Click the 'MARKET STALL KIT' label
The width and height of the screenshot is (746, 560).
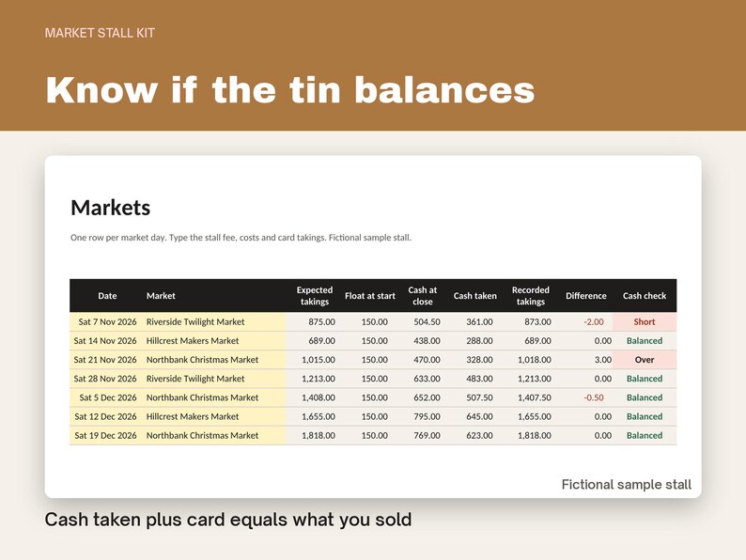click(x=100, y=33)
